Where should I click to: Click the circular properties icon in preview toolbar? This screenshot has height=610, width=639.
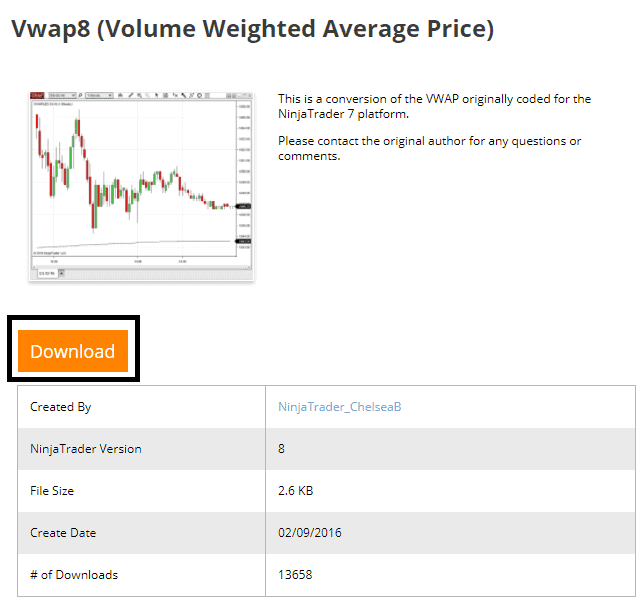(200, 95)
